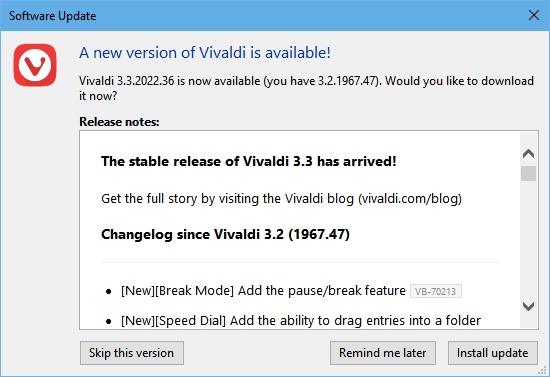Click the red Vivaldi logo icon

[35, 65]
